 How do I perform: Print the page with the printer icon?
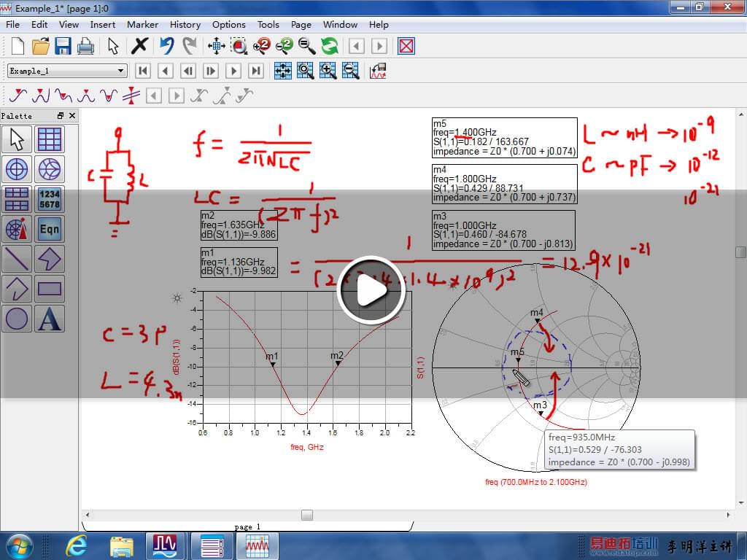point(86,46)
